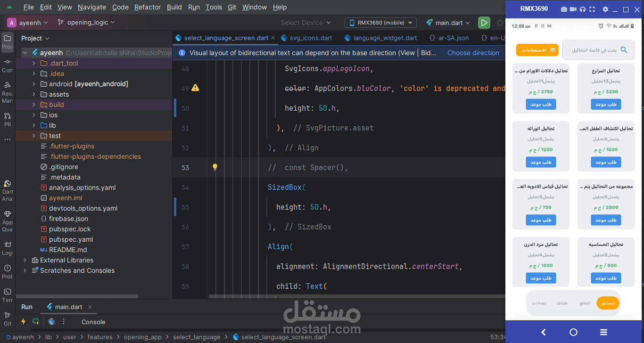Open the Pull Requests sidebar icon
The image size is (644, 343).
click(8, 115)
